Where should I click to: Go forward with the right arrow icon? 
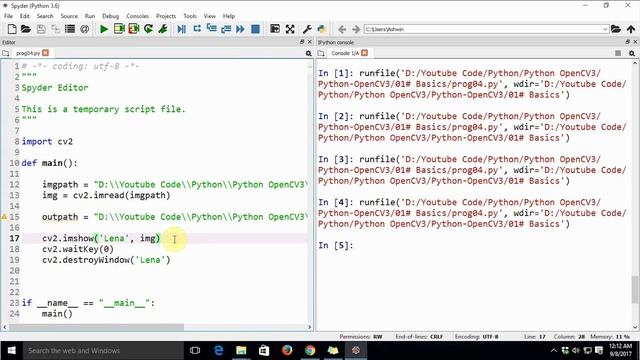[356, 29]
